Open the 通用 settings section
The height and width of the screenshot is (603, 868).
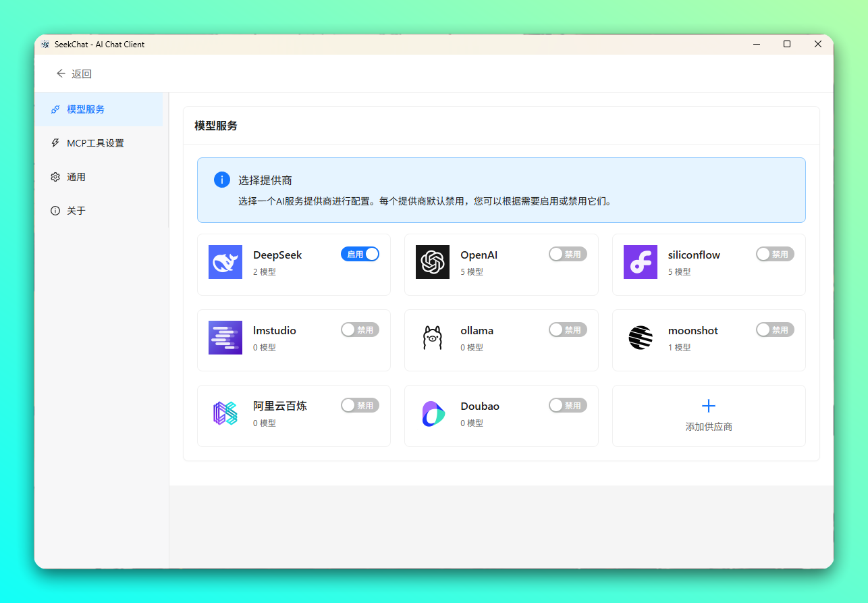[99, 177]
